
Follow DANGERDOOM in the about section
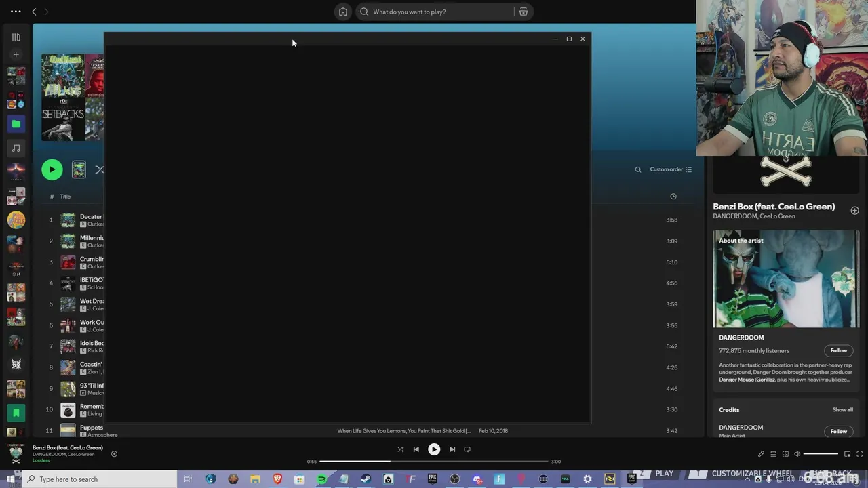pyautogui.click(x=839, y=350)
